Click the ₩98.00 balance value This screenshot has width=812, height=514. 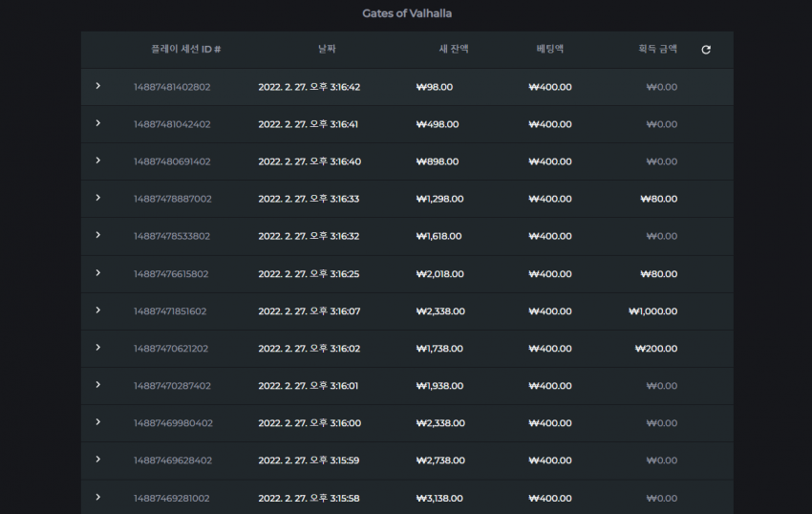pyautogui.click(x=435, y=87)
